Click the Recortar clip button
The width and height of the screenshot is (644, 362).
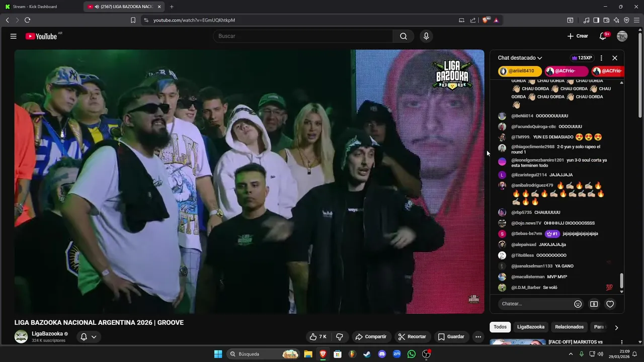pyautogui.click(x=412, y=337)
